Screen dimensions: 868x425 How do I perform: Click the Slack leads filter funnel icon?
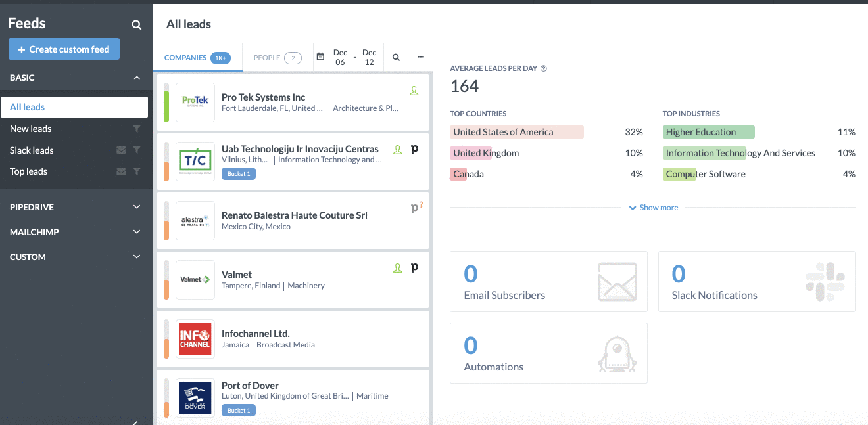coord(137,150)
